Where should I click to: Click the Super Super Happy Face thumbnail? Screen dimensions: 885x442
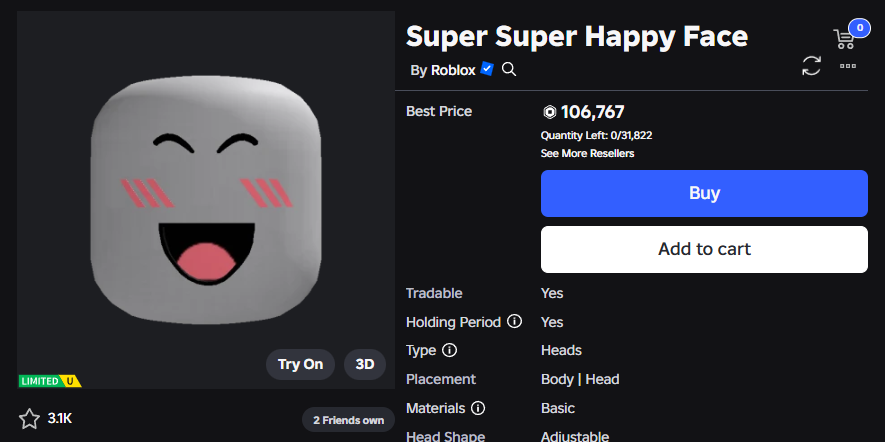pos(205,200)
